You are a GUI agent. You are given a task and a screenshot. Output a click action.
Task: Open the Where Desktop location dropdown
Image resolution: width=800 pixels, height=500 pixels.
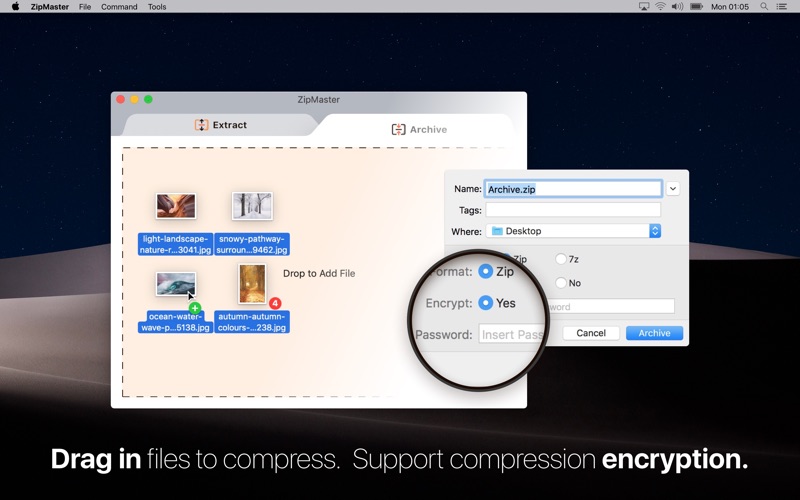573,231
